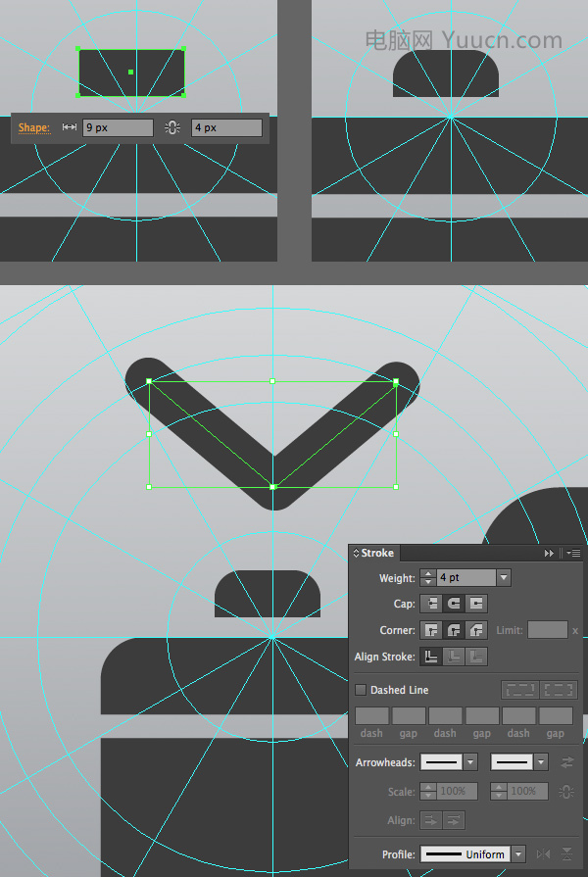Click the second gap field

(x=482, y=715)
